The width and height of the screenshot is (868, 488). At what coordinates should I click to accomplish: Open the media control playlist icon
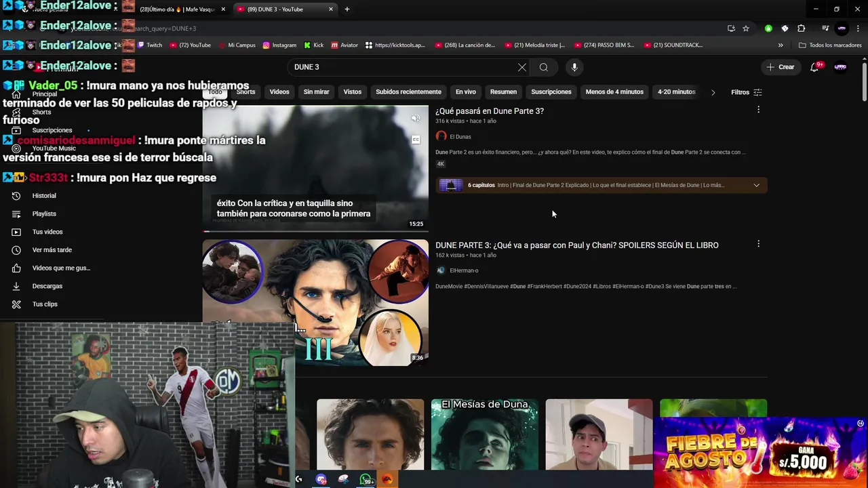[x=825, y=28]
